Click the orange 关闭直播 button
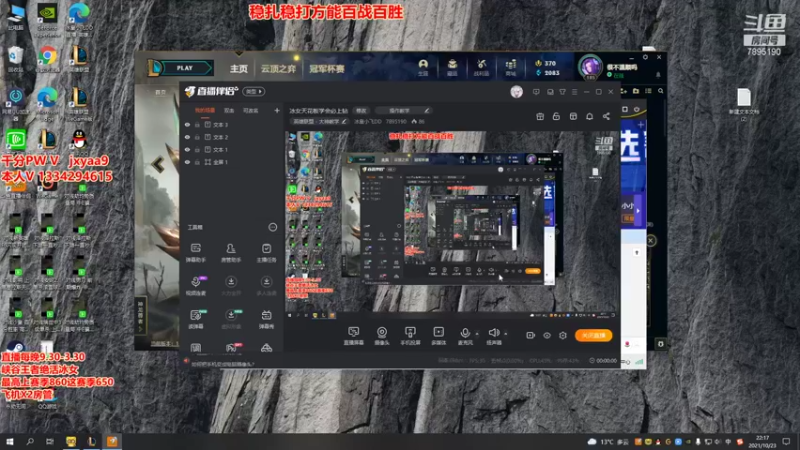This screenshot has height=450, width=800. (x=593, y=335)
